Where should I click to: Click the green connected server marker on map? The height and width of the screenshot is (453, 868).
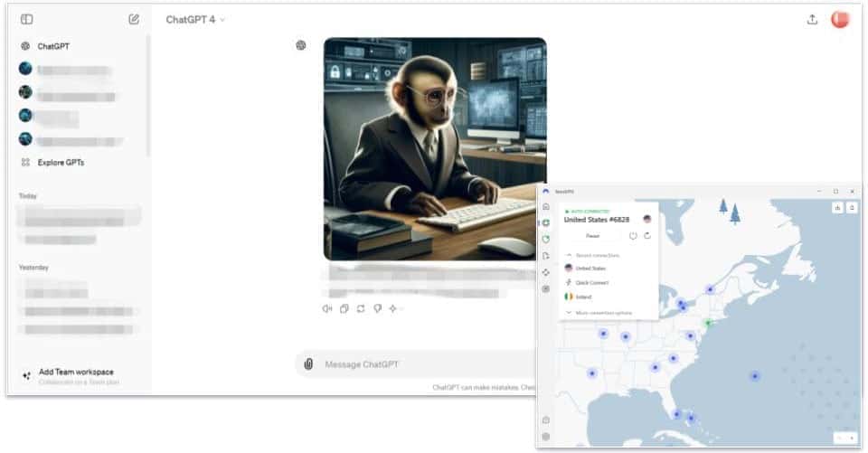(707, 322)
